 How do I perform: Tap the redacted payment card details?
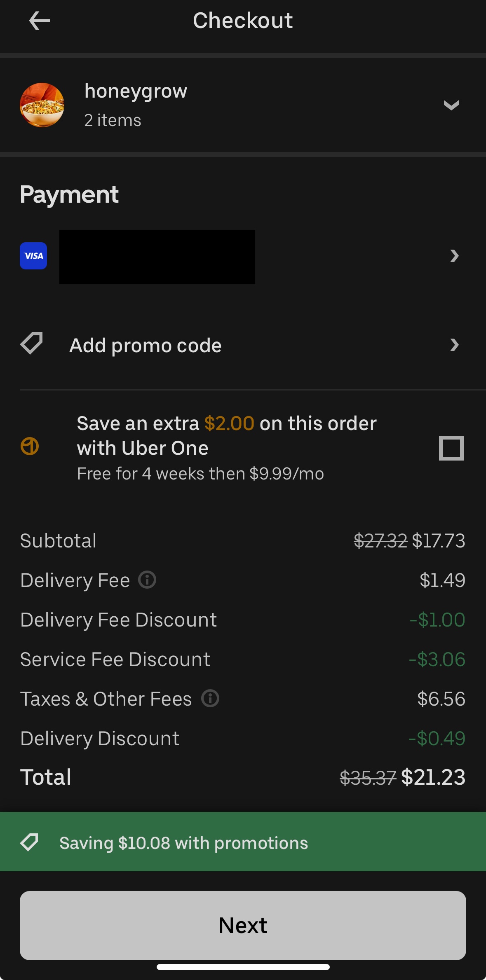pyautogui.click(x=157, y=257)
